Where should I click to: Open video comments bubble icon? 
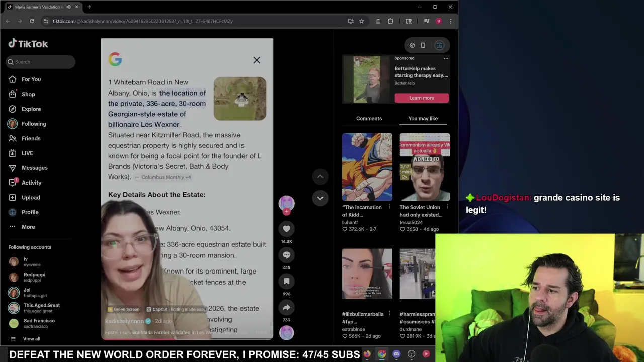[286, 255]
